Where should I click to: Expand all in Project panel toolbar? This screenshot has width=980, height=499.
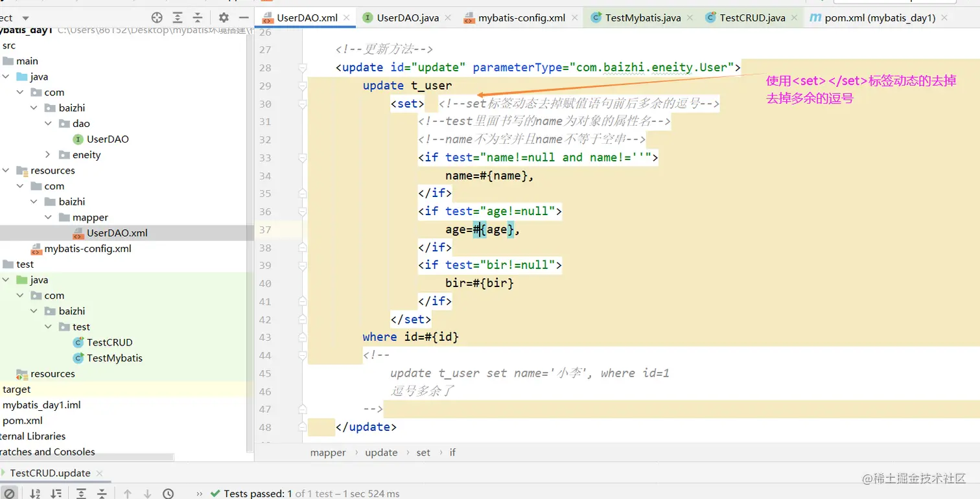pos(178,17)
